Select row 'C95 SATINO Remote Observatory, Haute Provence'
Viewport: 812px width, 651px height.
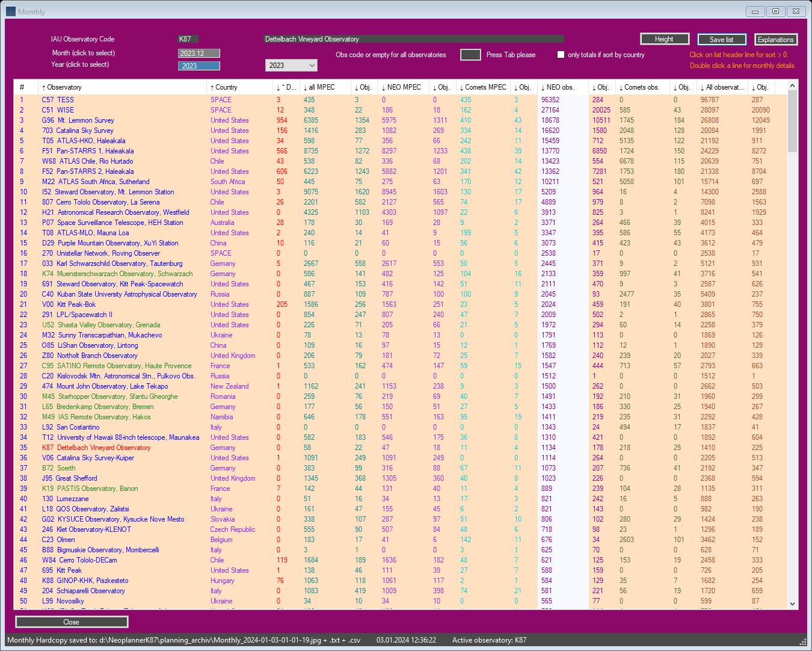(x=400, y=366)
